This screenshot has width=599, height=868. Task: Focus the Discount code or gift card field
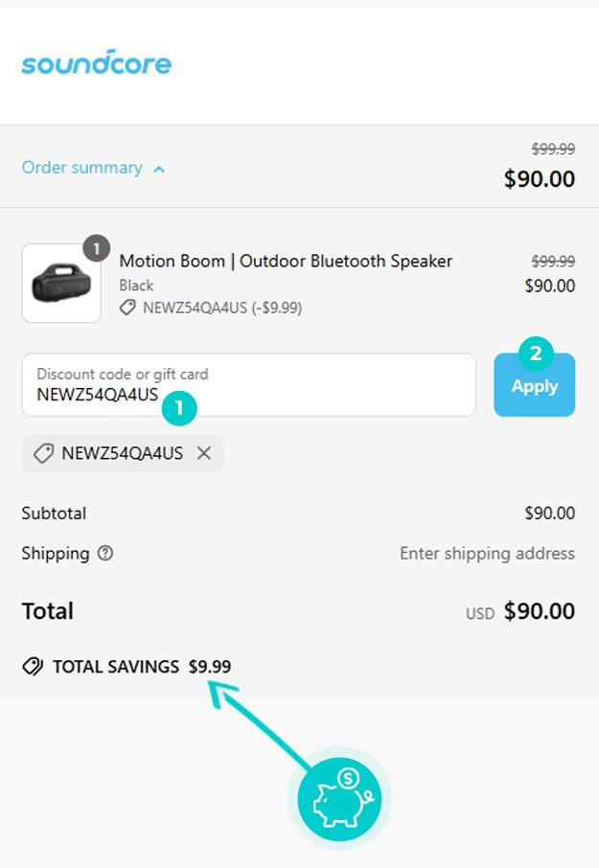[249, 385]
